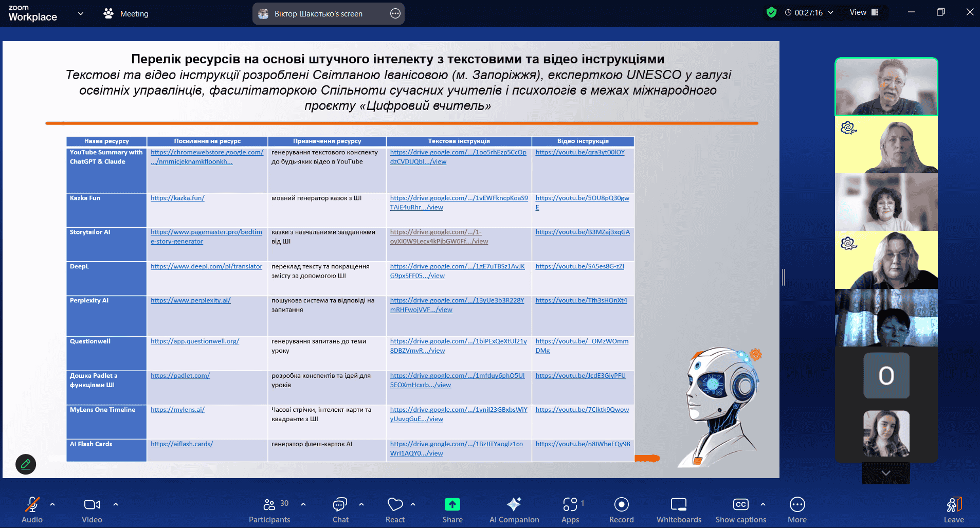Screen dimensions: 980x528
Task: Click the 'Storytailor AI' resource name cell
Action: tap(106, 244)
